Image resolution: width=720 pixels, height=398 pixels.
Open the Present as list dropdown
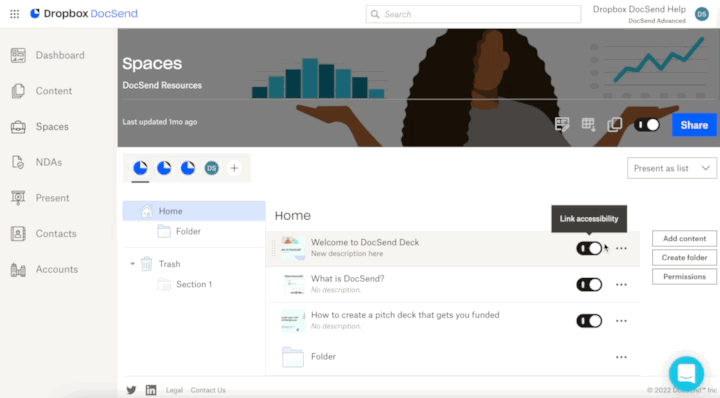click(x=671, y=168)
